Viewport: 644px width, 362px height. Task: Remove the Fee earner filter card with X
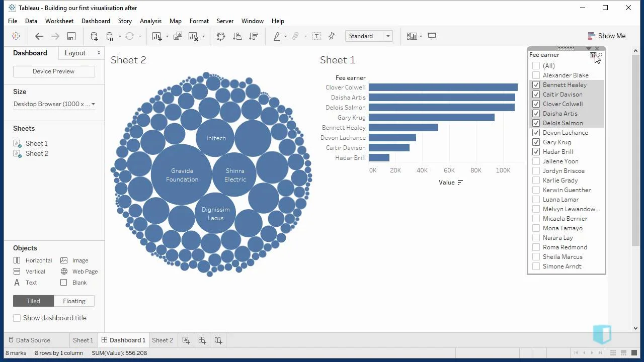(x=597, y=49)
